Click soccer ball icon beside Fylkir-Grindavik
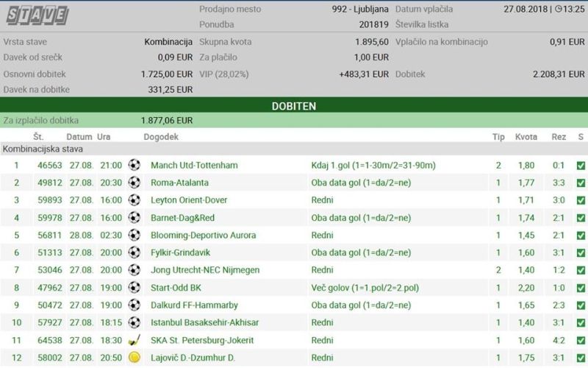 click(134, 252)
